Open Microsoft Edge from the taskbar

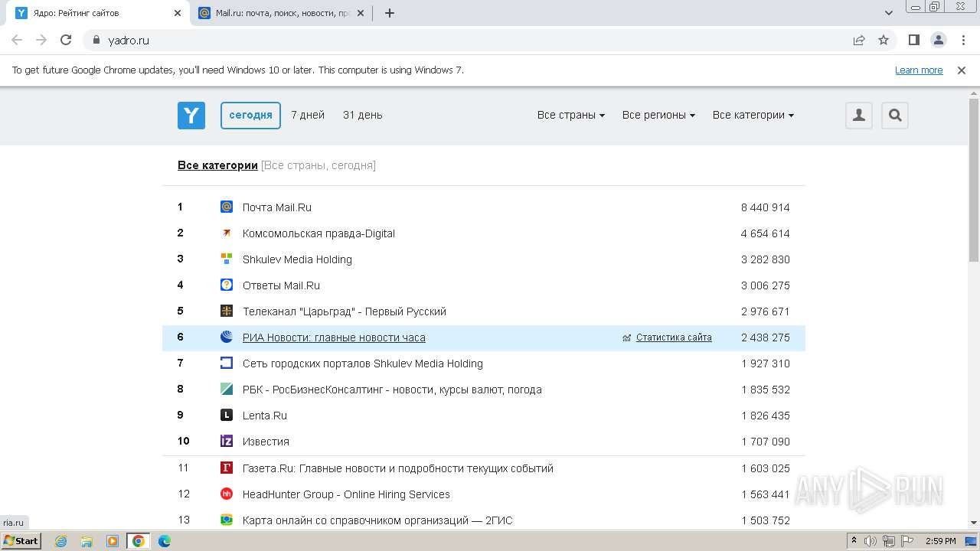coord(164,541)
